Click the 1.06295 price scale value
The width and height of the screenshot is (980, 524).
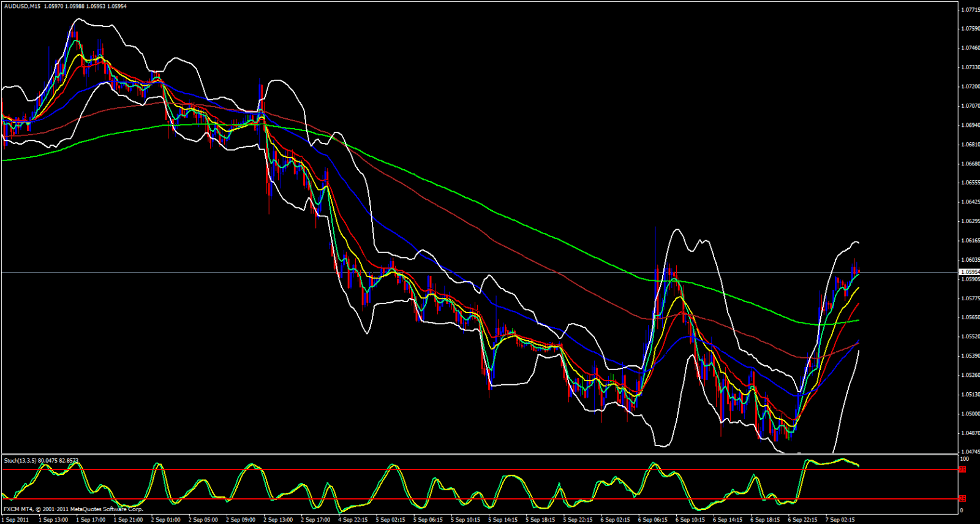(x=970, y=221)
